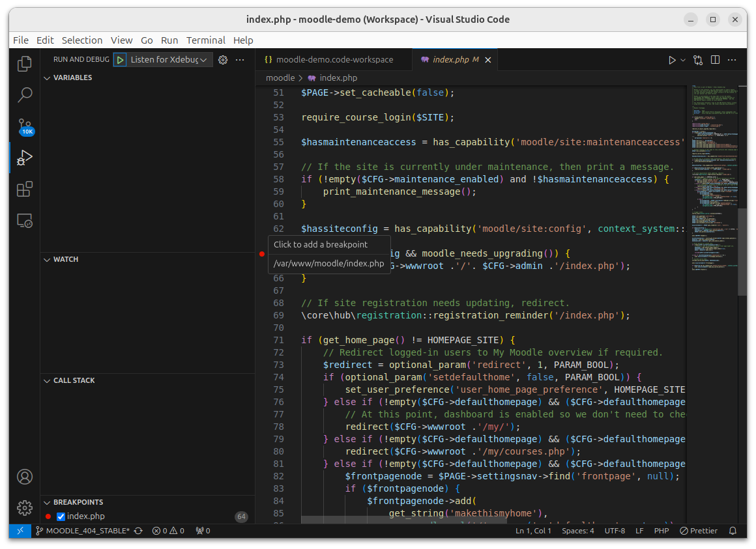
Task: Change file encoding UTF-8
Action: pyautogui.click(x=615, y=531)
